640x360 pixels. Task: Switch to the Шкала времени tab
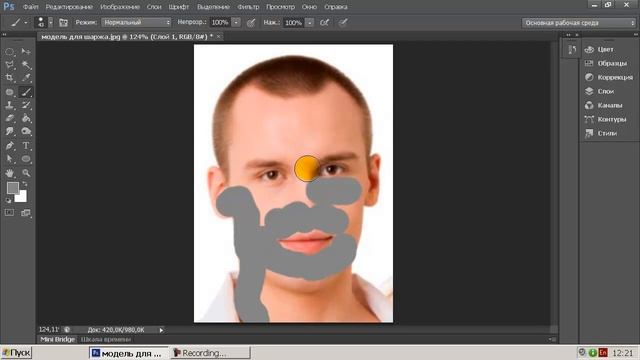(x=105, y=339)
